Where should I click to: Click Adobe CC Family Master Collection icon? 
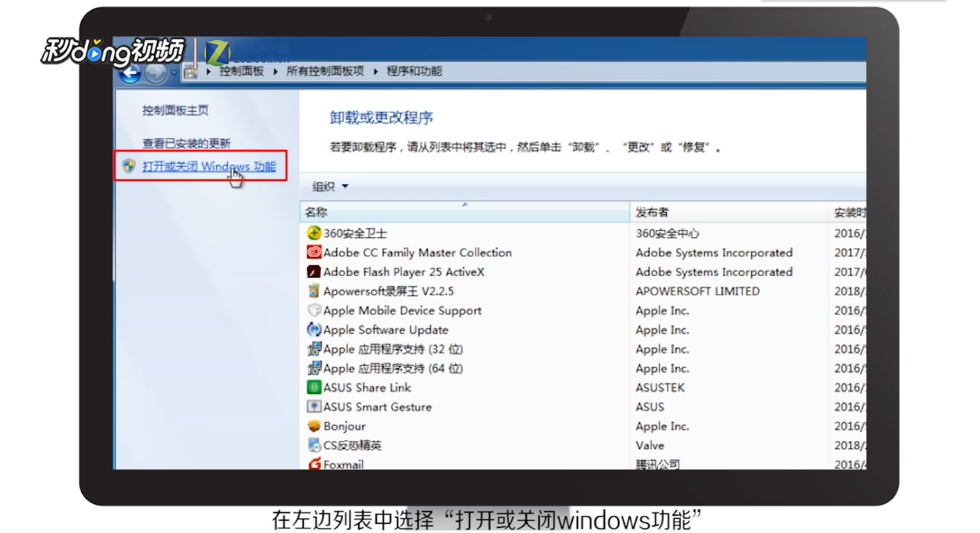pos(314,252)
